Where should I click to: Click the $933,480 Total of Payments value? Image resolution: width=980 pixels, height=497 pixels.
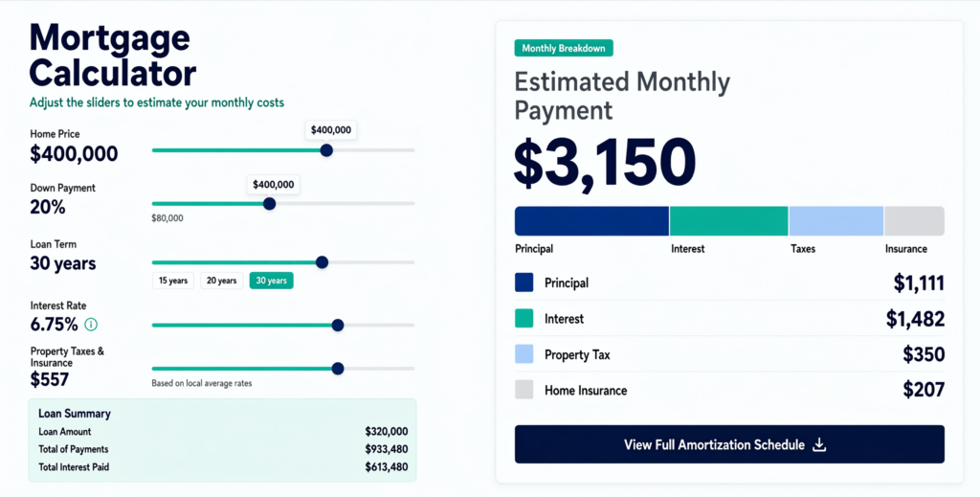coord(387,449)
